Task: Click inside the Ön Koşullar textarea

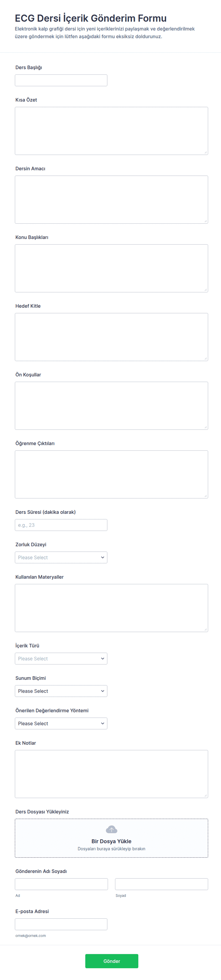Action: coord(111,405)
